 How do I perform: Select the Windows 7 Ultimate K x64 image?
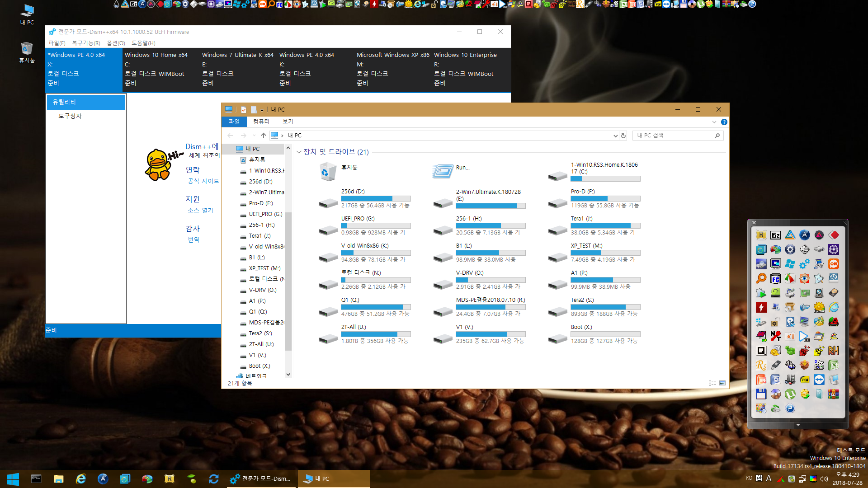238,69
